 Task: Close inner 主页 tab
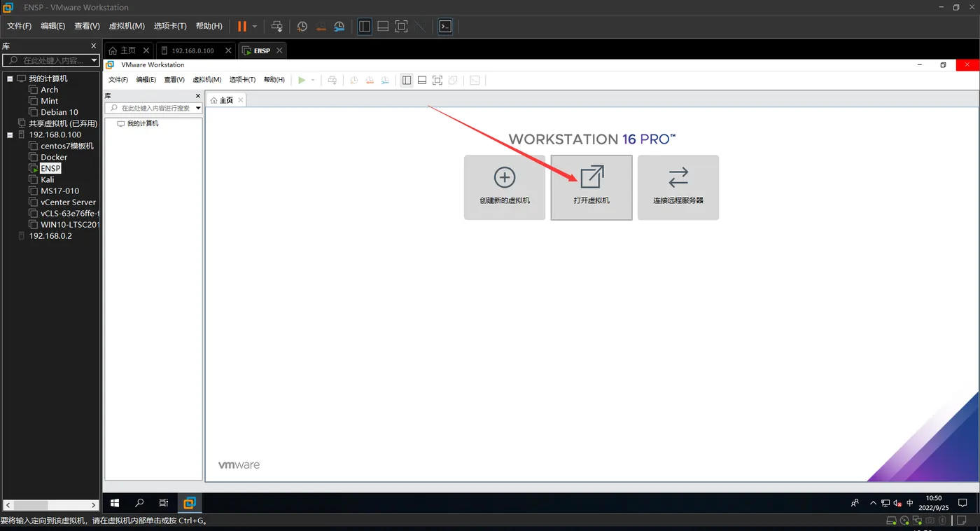pyautogui.click(x=240, y=100)
